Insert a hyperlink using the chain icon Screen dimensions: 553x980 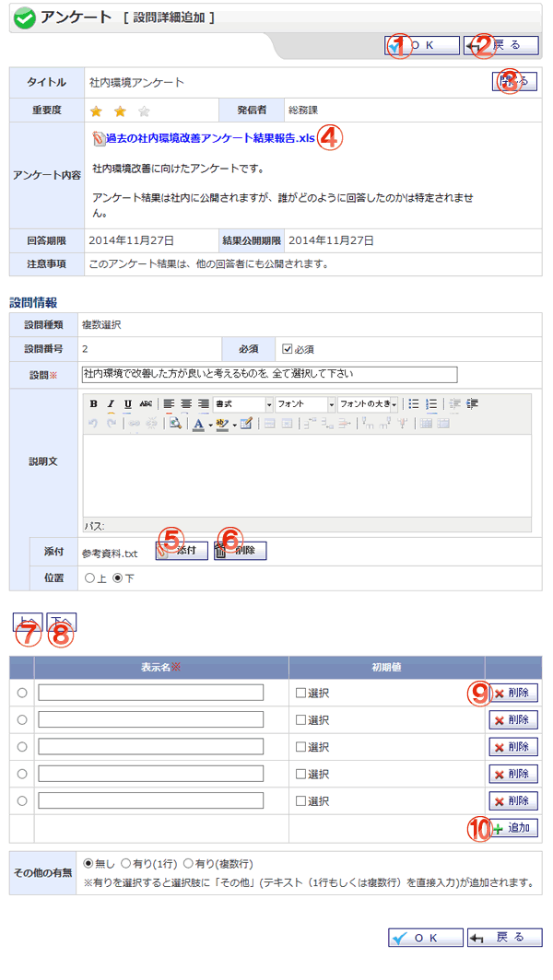135,423
